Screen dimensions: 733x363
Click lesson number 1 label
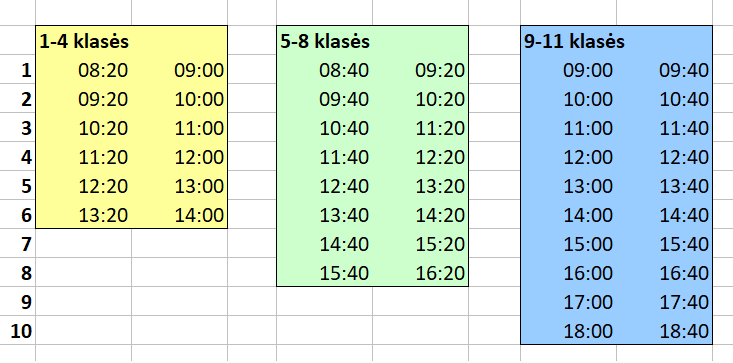(26, 70)
